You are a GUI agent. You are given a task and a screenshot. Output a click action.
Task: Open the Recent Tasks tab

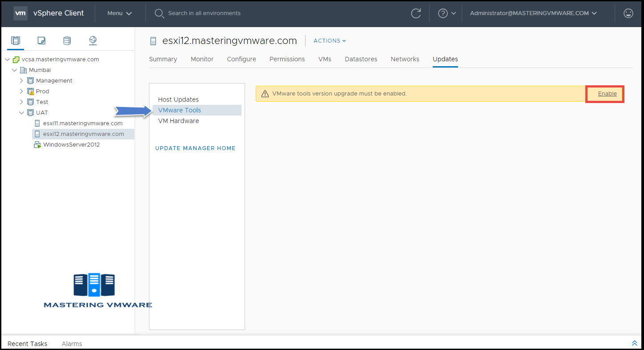(x=28, y=344)
